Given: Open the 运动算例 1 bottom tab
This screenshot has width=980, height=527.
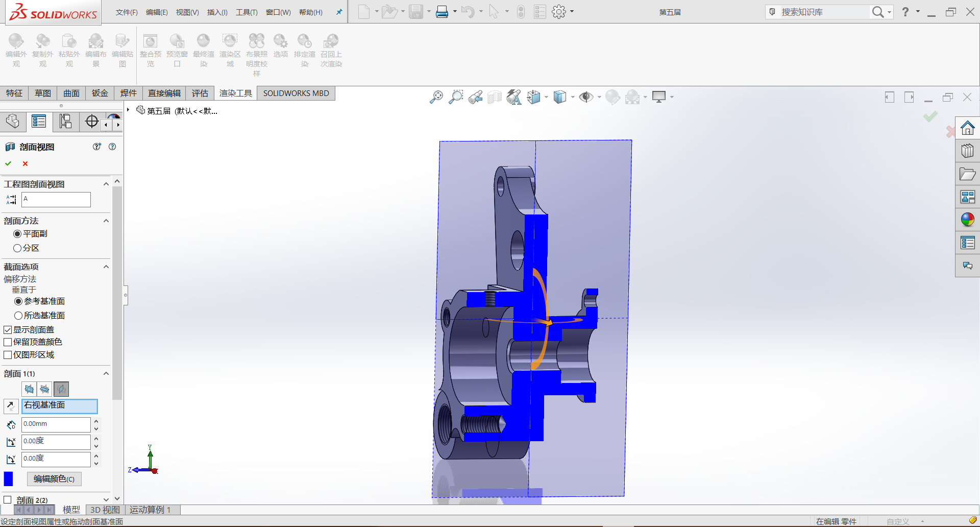Looking at the screenshot, I should click(150, 510).
